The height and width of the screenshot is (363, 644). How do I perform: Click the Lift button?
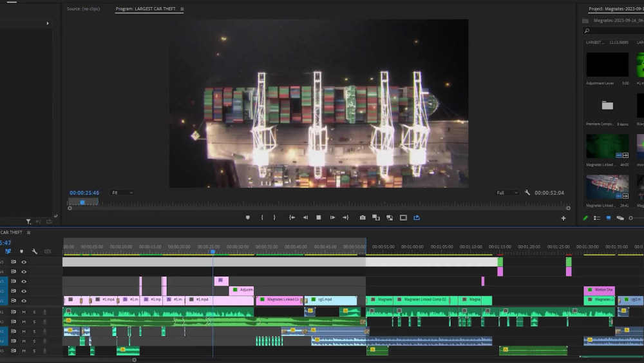coord(376,217)
